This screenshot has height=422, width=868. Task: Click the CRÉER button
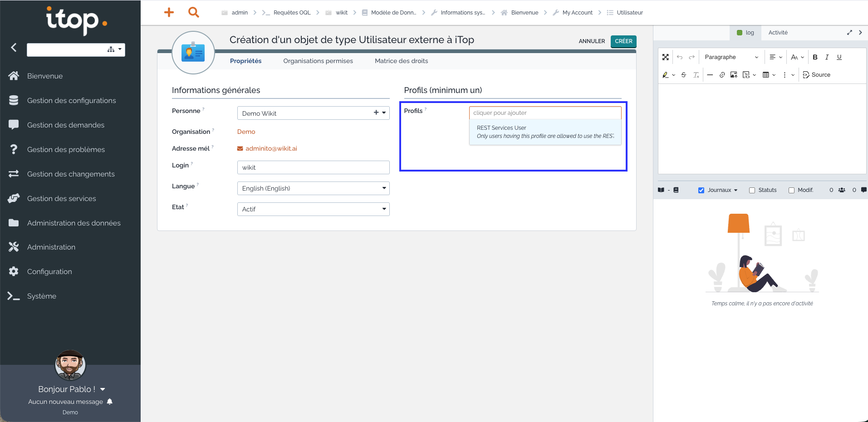(623, 41)
